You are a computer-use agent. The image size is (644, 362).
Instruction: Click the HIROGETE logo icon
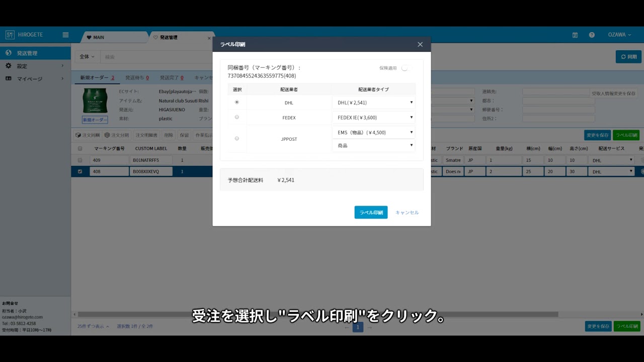pyautogui.click(x=10, y=35)
